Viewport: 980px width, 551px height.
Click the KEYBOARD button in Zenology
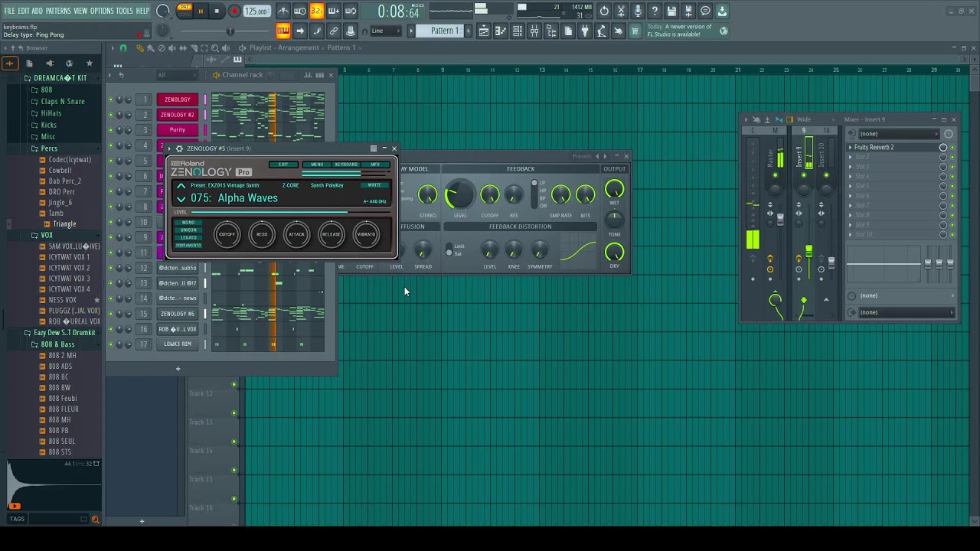(346, 165)
